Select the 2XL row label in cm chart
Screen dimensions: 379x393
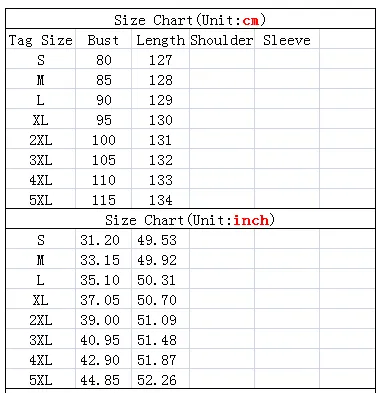40,140
